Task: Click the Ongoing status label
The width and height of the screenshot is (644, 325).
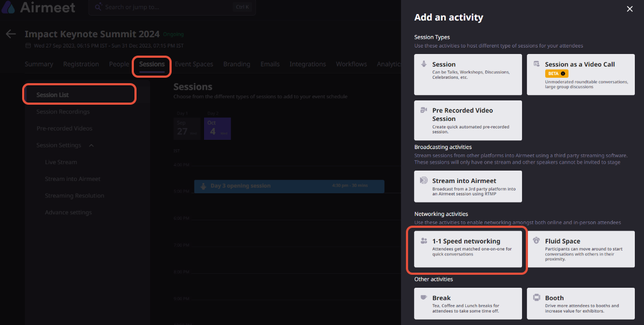Action: [173, 34]
